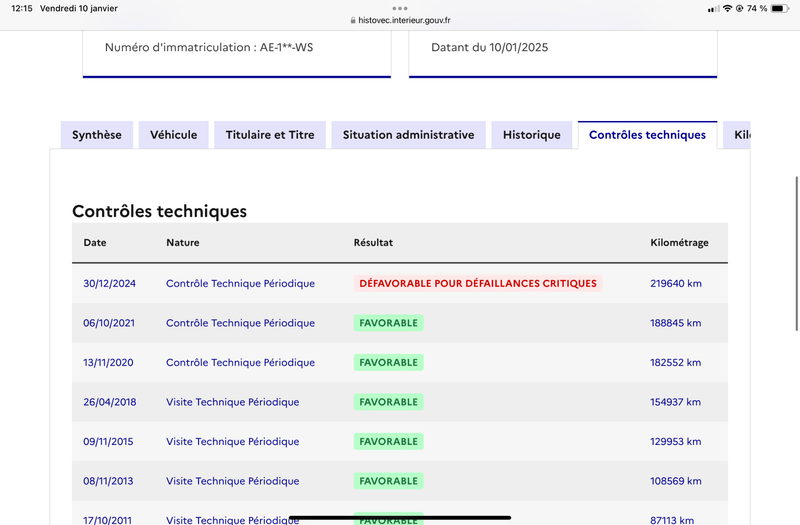Viewport: 800px width, 525px height.
Task: Tap the 74 % battery percentage
Action: coord(757,8)
